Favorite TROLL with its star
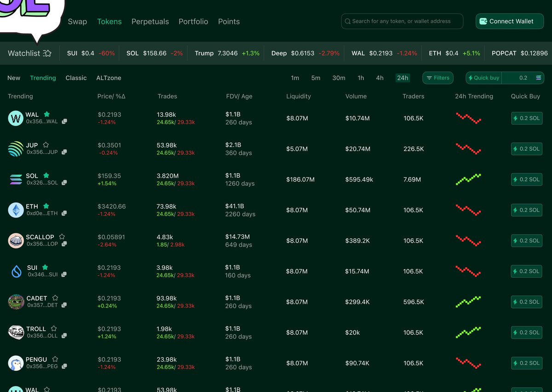The height and width of the screenshot is (392, 552). pos(54,329)
